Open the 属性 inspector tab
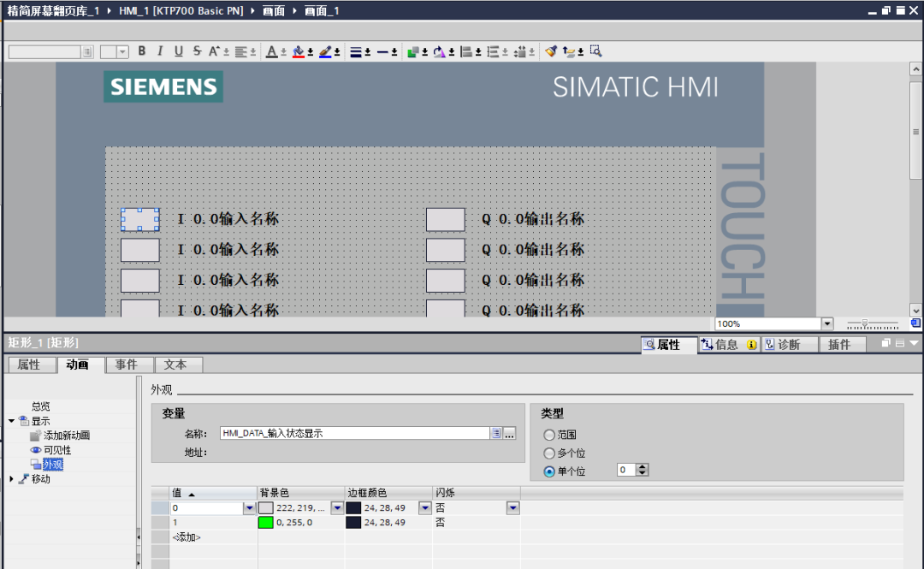924x569 pixels. pyautogui.click(x=669, y=344)
